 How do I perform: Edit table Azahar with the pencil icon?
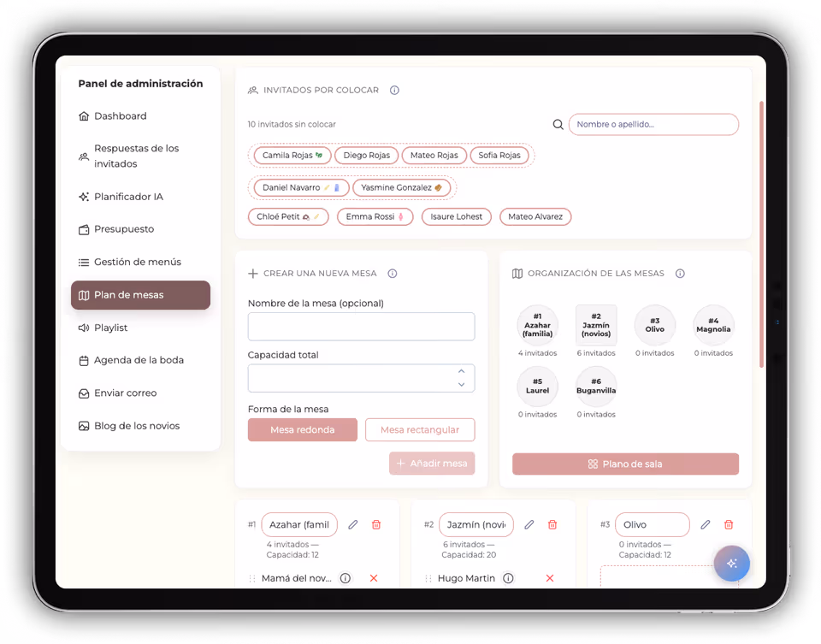[353, 524]
